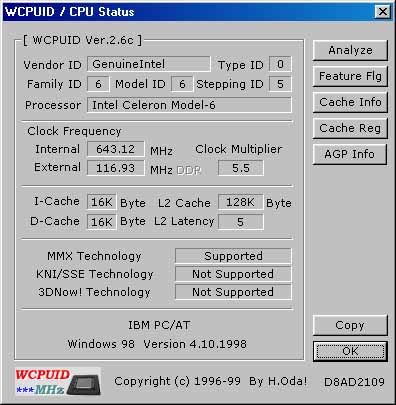Select the Vendor ID GenuineIntel field
This screenshot has width=396, height=405.
pyautogui.click(x=149, y=64)
